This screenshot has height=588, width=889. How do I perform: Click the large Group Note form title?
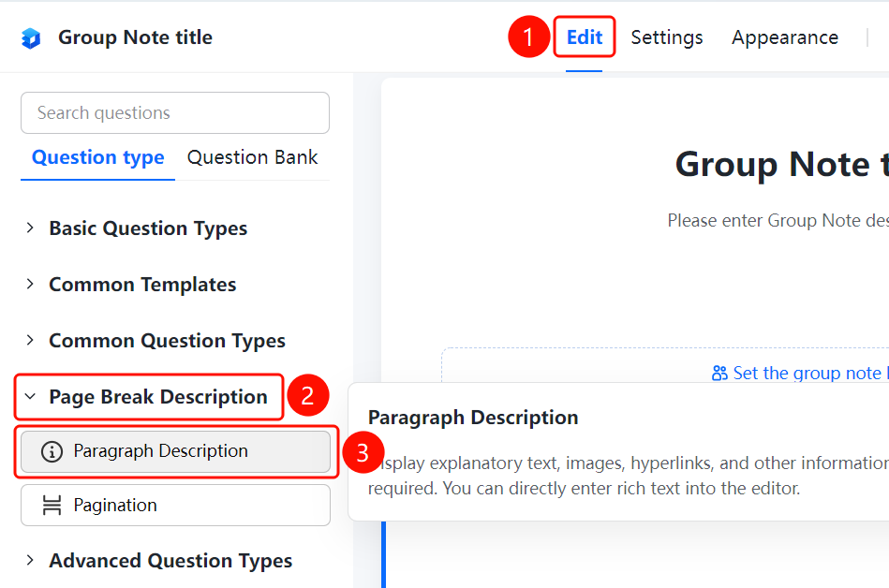click(x=782, y=164)
